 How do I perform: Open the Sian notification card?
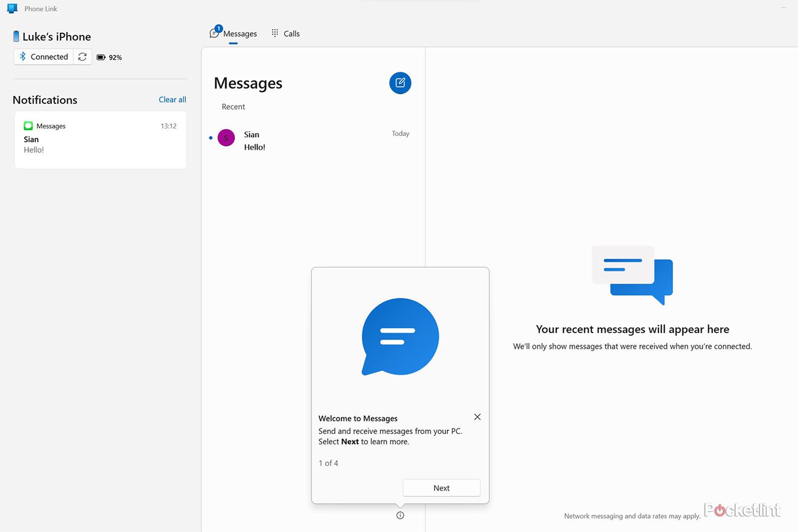pyautogui.click(x=101, y=140)
